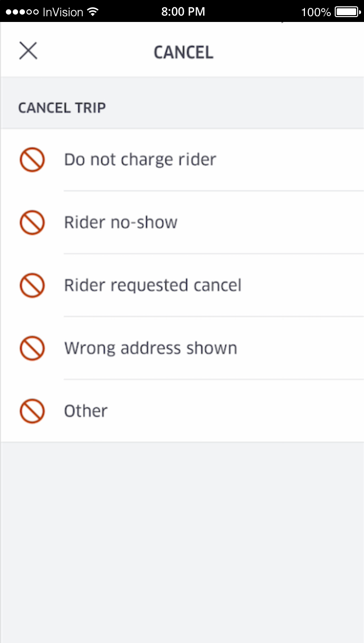Pick 'Rider requested cancel' option
This screenshot has width=364, height=643.
click(x=153, y=285)
